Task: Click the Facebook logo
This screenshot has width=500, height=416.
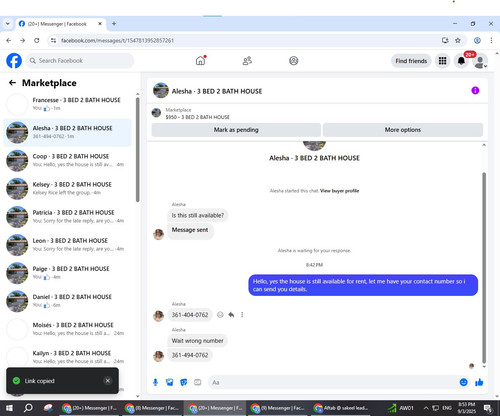Action: pos(14,61)
